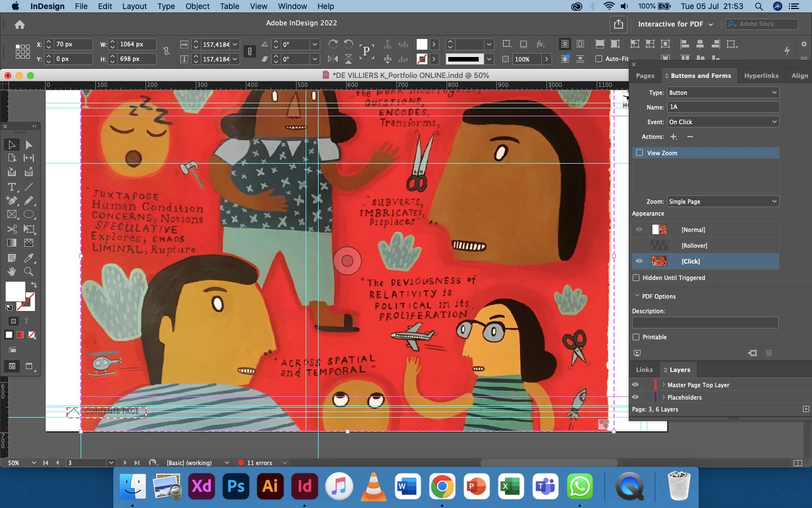Delete button using the trash icon in Buttons panel
The image size is (812, 508).
click(x=769, y=353)
